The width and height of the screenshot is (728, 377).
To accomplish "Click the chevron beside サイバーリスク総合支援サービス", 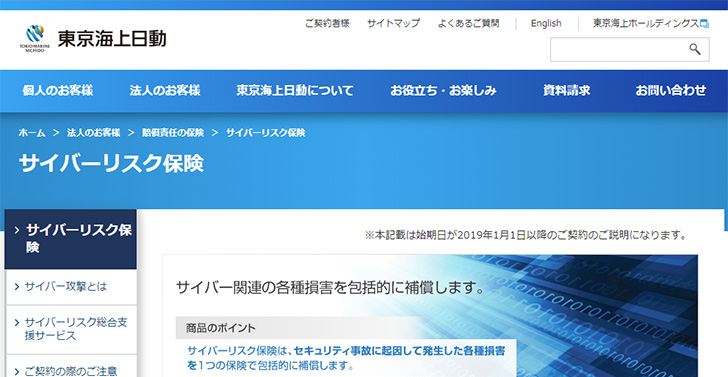I will pyautogui.click(x=17, y=322).
